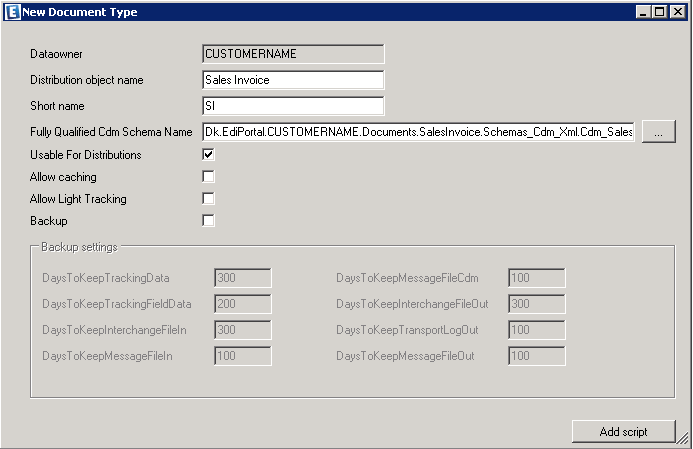The image size is (693, 449).
Task: Click the DaysToKeepTrackingData field
Action: click(x=242, y=277)
